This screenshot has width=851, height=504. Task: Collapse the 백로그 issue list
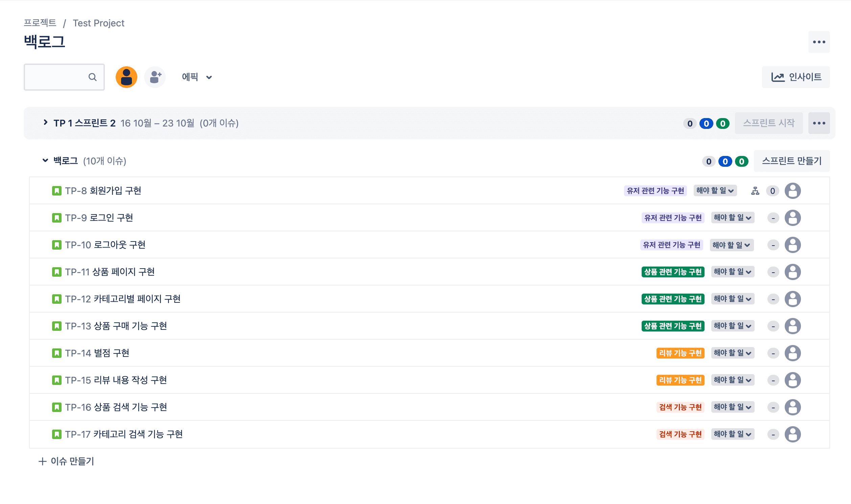pos(45,160)
